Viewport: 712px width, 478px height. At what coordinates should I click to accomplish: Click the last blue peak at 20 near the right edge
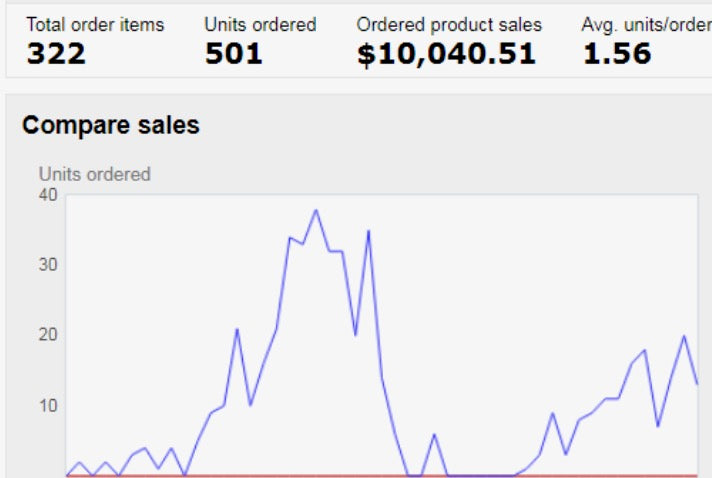[684, 336]
